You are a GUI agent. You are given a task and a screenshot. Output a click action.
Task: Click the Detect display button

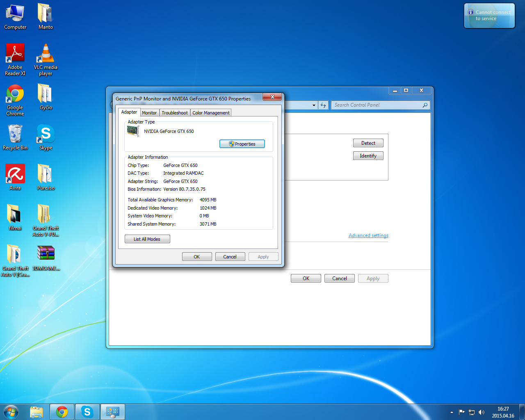pyautogui.click(x=368, y=143)
